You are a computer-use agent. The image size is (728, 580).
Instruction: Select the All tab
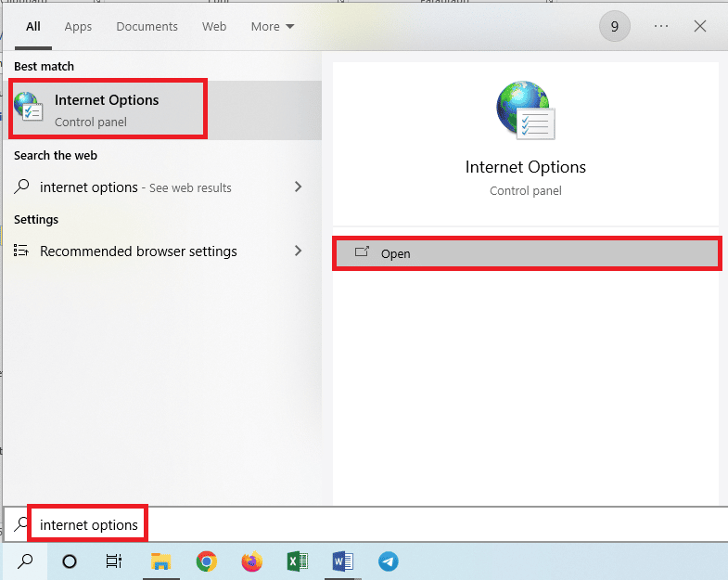(x=33, y=27)
